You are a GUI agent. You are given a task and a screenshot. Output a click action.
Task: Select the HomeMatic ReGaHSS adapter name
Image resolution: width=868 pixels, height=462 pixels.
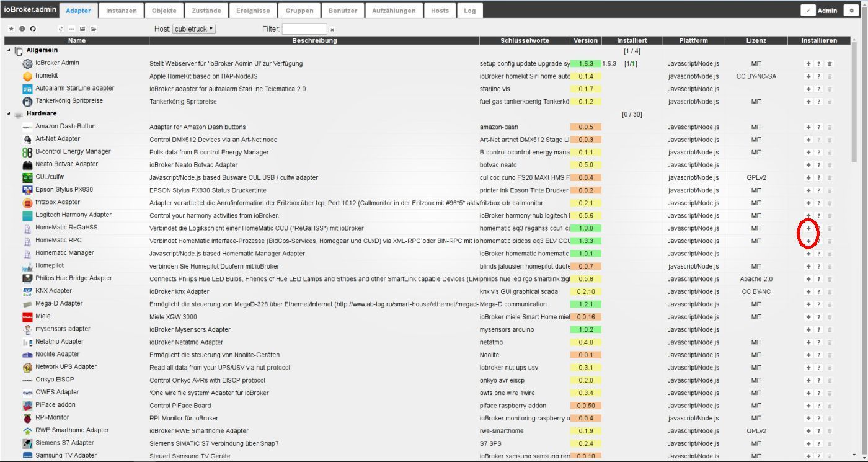coord(66,228)
